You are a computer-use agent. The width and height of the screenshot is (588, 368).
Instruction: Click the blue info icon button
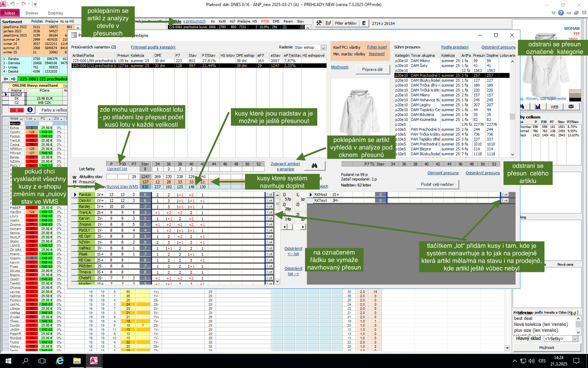pyautogui.click(x=30, y=110)
